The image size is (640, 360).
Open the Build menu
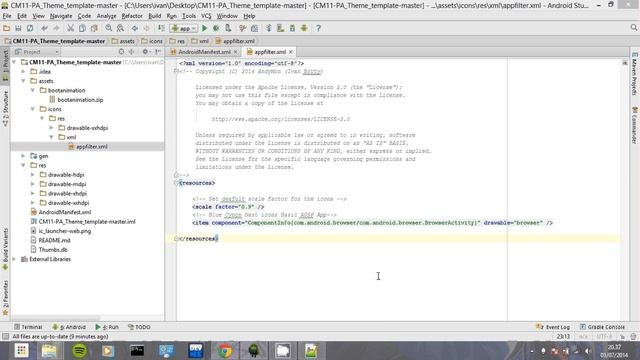[x=154, y=16]
